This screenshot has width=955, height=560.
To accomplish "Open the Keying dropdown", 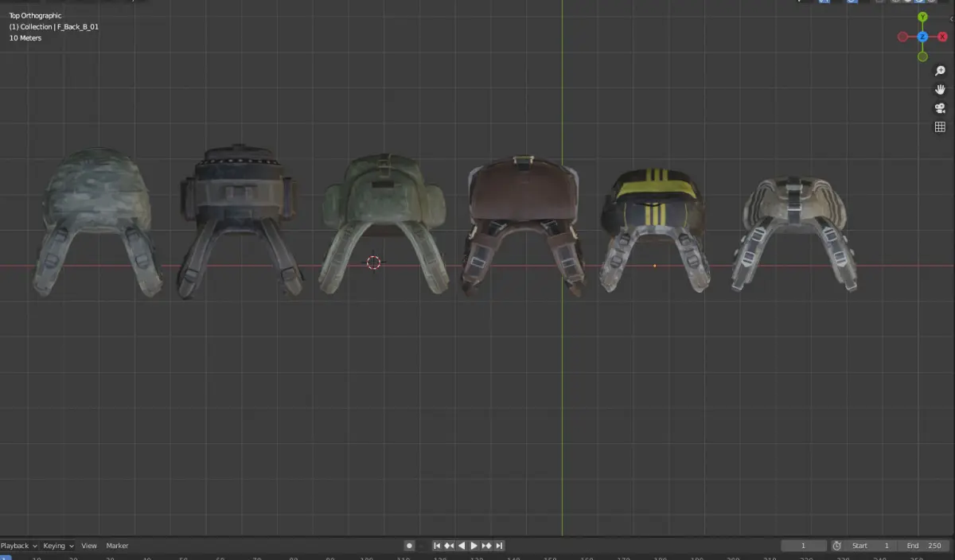I will [58, 546].
